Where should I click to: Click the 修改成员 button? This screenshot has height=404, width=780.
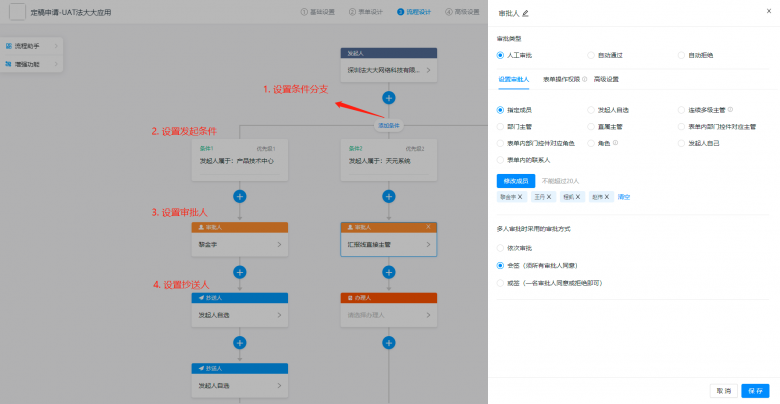tap(514, 180)
